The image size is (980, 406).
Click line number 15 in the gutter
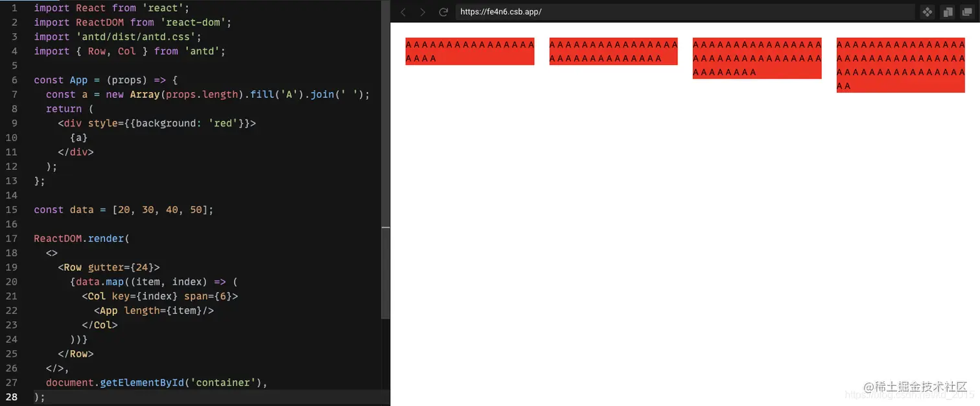(12, 209)
